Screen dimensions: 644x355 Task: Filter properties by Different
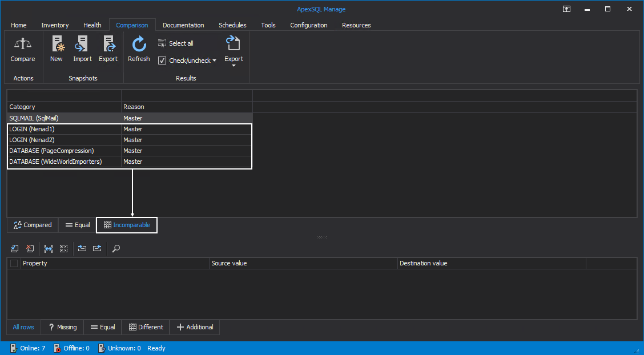click(x=146, y=327)
